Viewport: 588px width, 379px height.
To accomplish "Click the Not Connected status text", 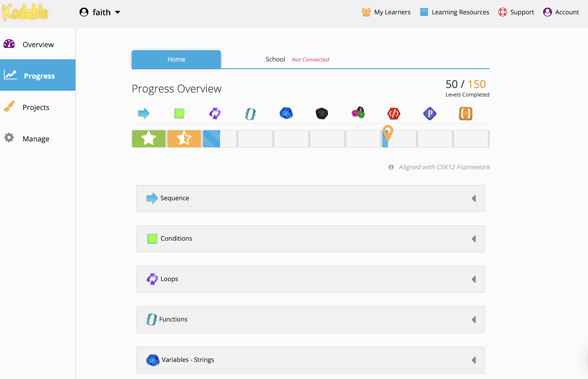I will pos(310,59).
